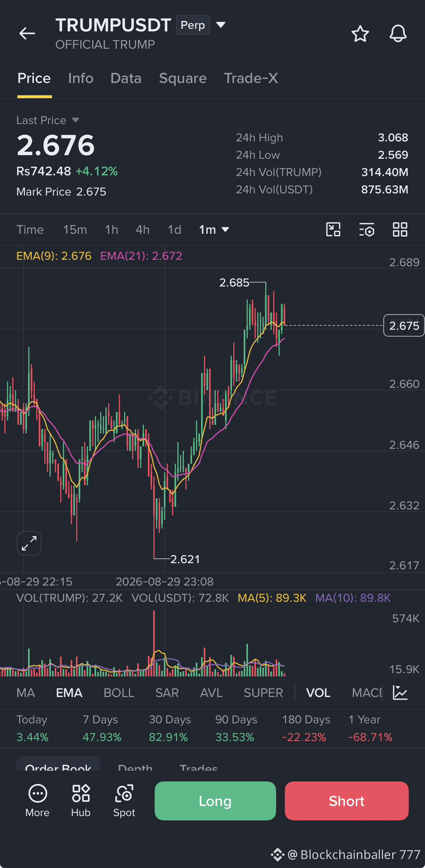The image size is (425, 868).
Task: Toggle the VOL sub-indicator
Action: pos(318,693)
